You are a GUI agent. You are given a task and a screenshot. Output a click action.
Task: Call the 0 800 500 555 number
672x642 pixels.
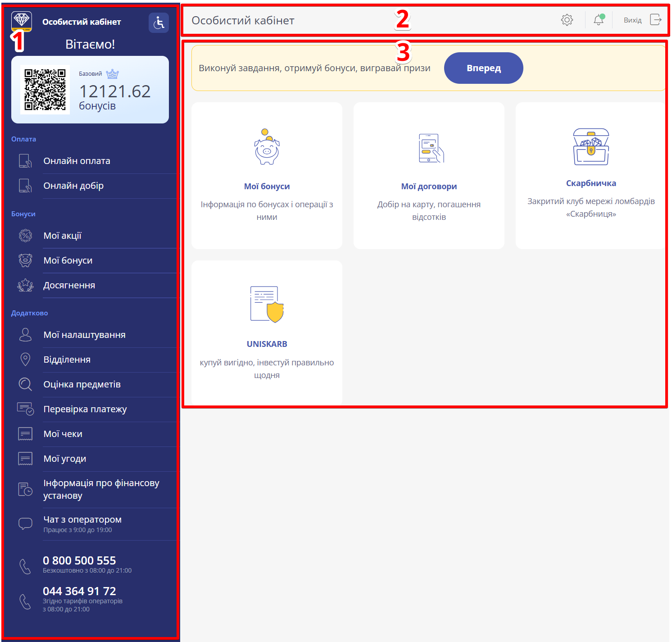pyautogui.click(x=79, y=560)
